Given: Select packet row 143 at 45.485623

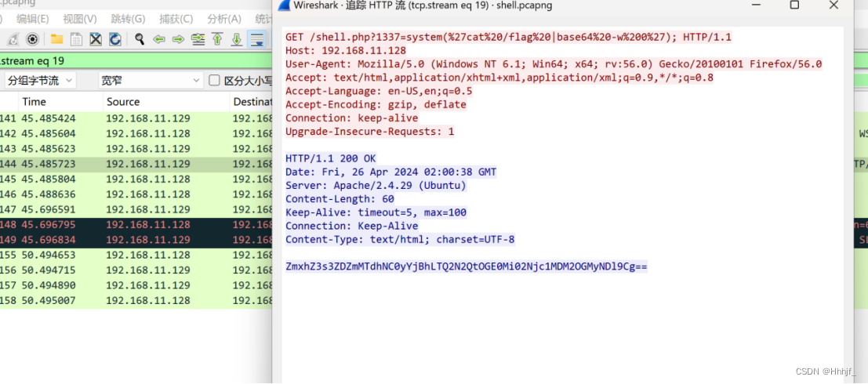Looking at the screenshot, I should point(136,149).
